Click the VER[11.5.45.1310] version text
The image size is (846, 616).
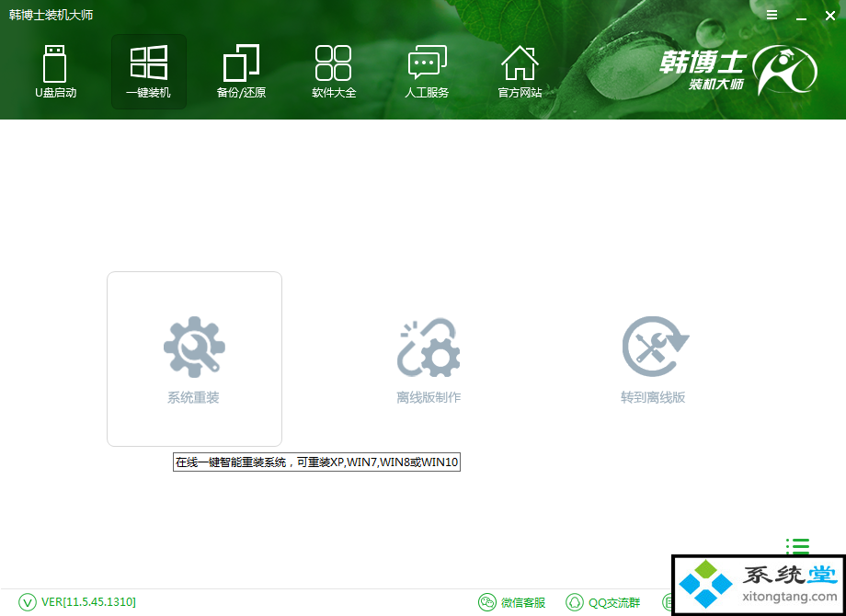88,602
